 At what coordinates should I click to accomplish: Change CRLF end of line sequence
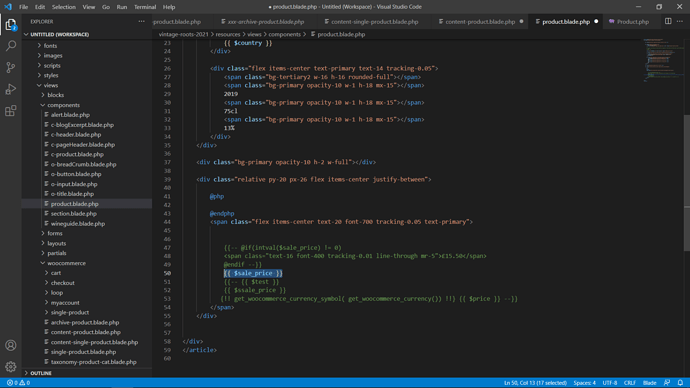pyautogui.click(x=630, y=383)
